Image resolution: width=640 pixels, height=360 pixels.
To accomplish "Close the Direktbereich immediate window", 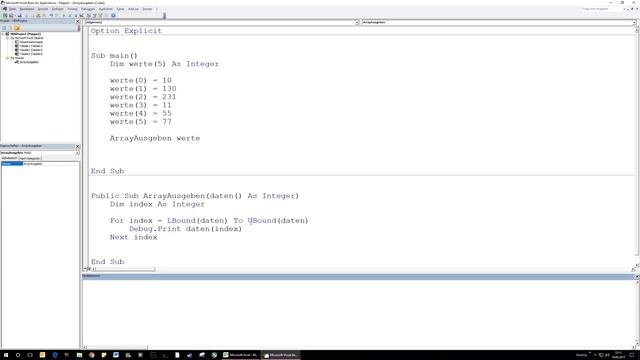I will (x=637, y=276).
